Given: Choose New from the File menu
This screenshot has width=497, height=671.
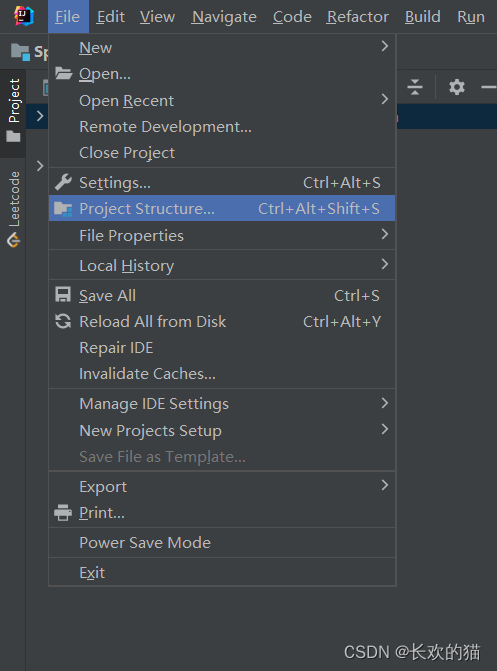Looking at the screenshot, I should (x=222, y=48).
